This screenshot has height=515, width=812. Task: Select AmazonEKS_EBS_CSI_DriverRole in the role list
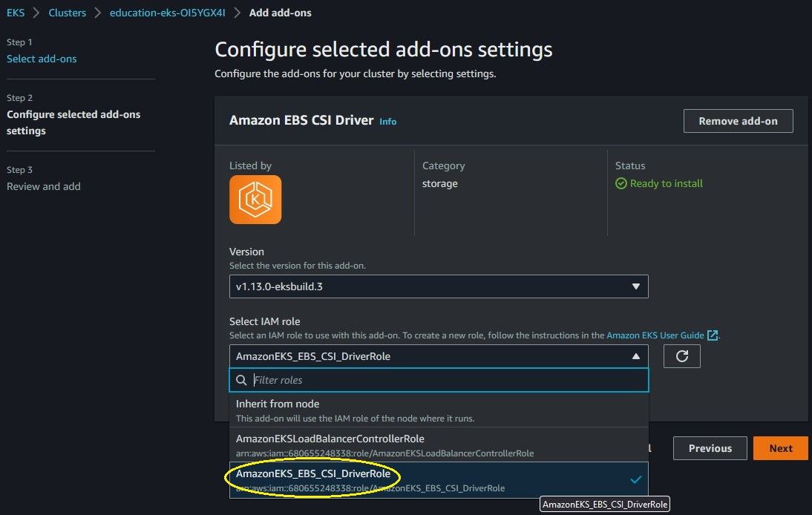pos(439,480)
